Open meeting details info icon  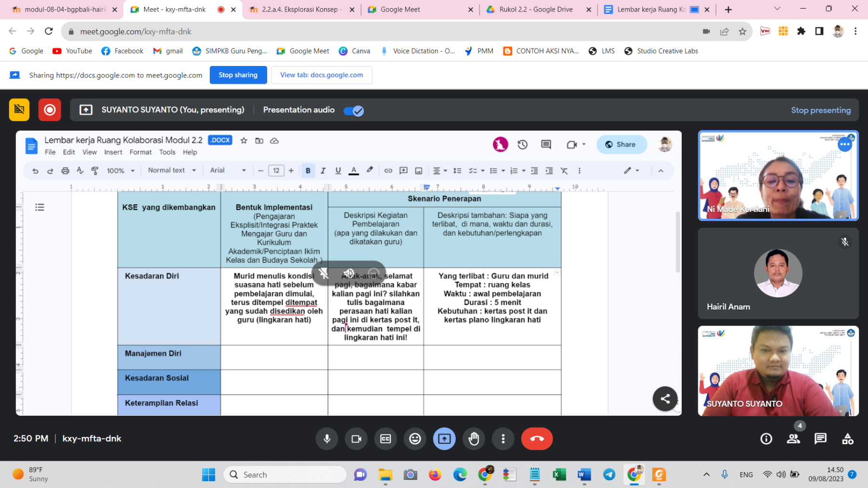coord(766,439)
